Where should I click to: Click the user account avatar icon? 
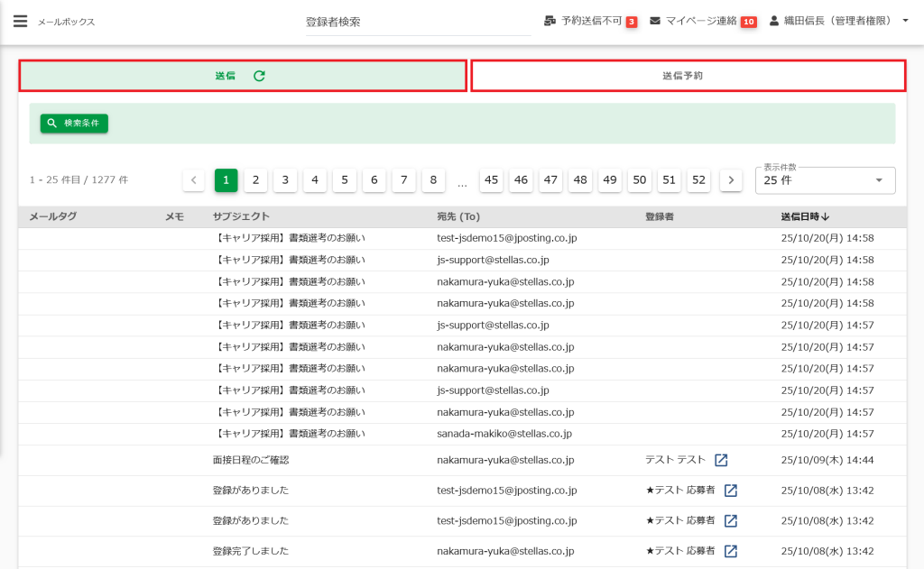[774, 21]
